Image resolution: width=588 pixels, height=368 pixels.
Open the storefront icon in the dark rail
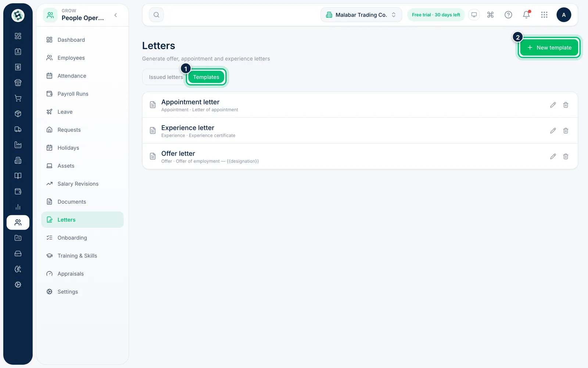tap(18, 82)
